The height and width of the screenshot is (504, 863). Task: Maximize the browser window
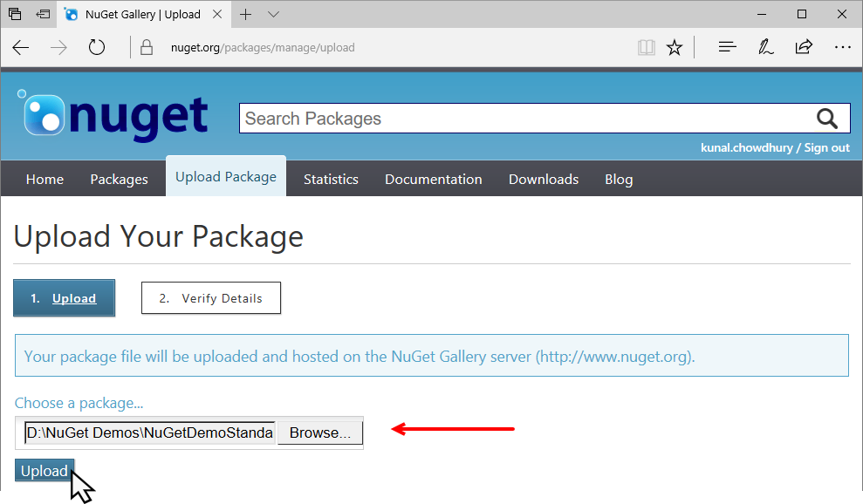tap(802, 14)
